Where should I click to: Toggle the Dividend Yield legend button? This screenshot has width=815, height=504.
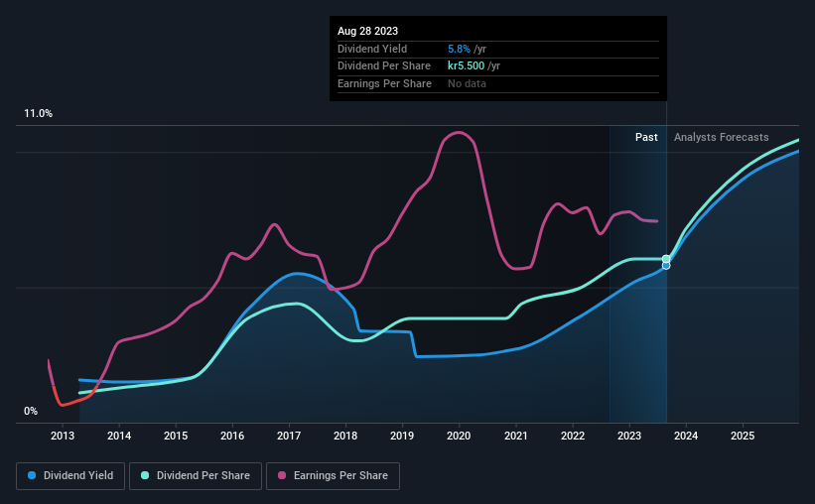[70, 476]
